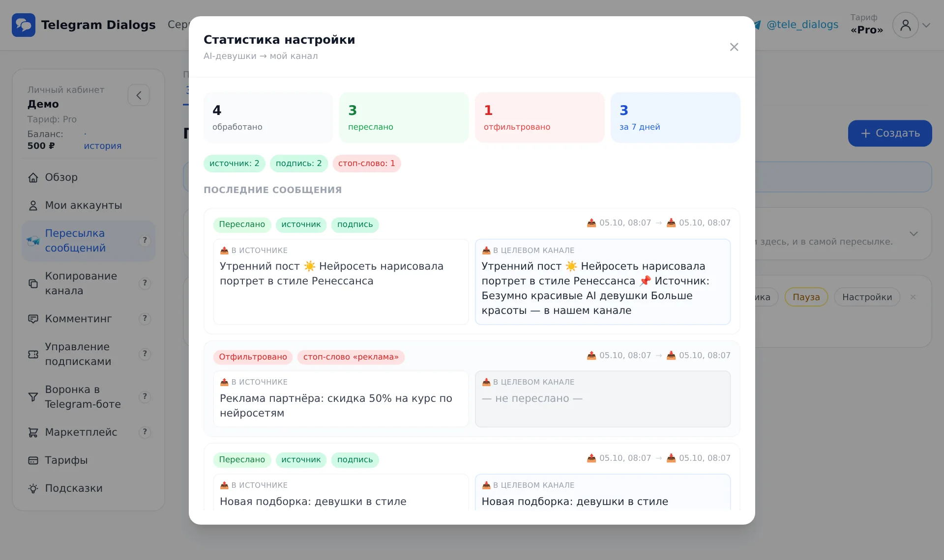The height and width of the screenshot is (560, 944).
Task: Click the стоп-слово: 1 chip
Action: (366, 164)
